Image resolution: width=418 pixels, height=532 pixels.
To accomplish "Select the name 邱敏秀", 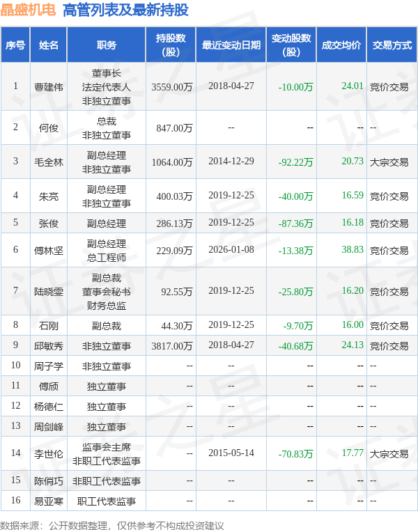I will click(49, 346).
